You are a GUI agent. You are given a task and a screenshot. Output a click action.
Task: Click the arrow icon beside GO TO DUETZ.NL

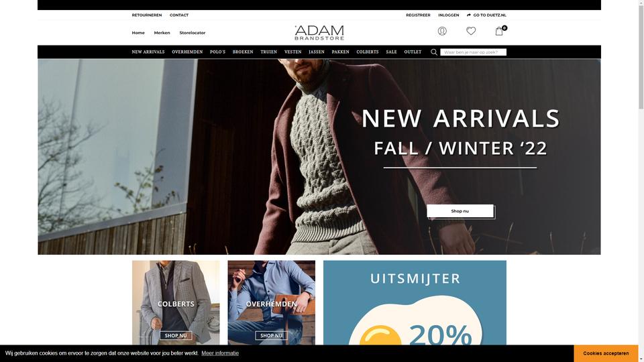(x=469, y=15)
